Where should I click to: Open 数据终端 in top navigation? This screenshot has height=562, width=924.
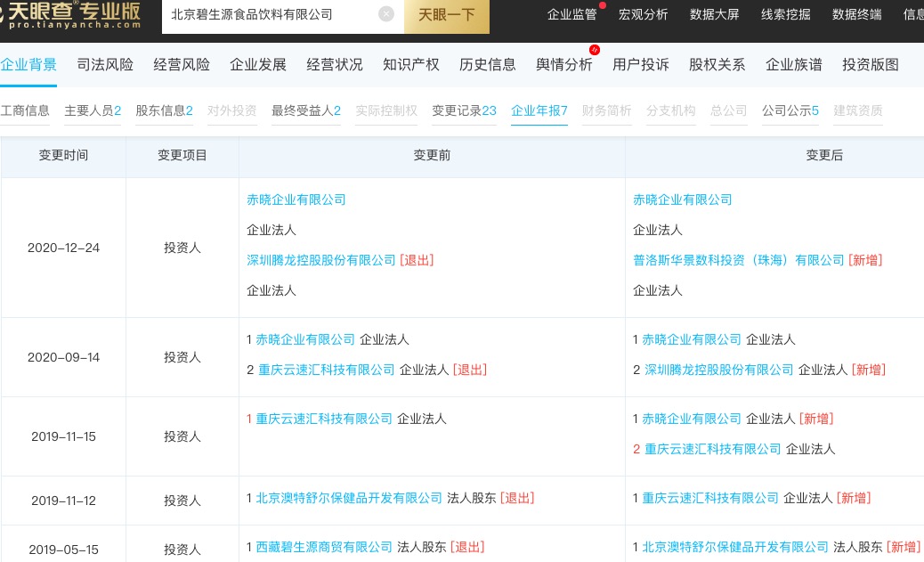click(857, 15)
